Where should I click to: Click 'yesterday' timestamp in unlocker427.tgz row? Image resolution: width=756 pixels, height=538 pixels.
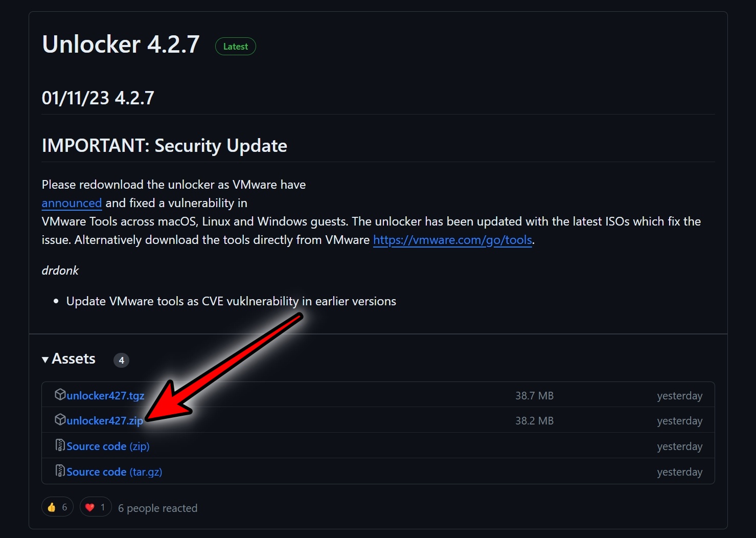679,396
